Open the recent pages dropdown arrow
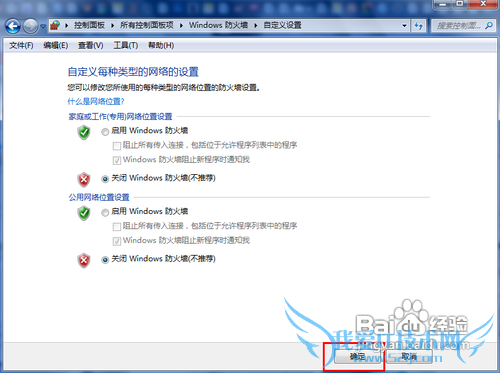 click(43, 26)
